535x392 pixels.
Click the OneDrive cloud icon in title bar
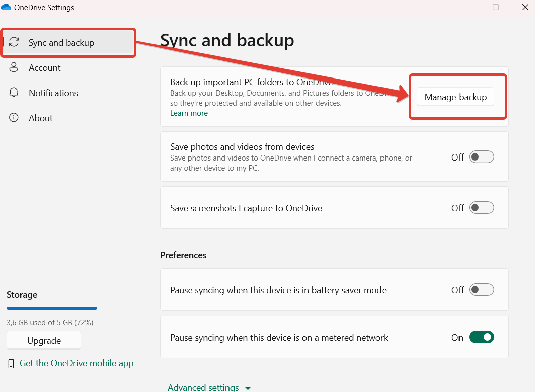[6, 7]
